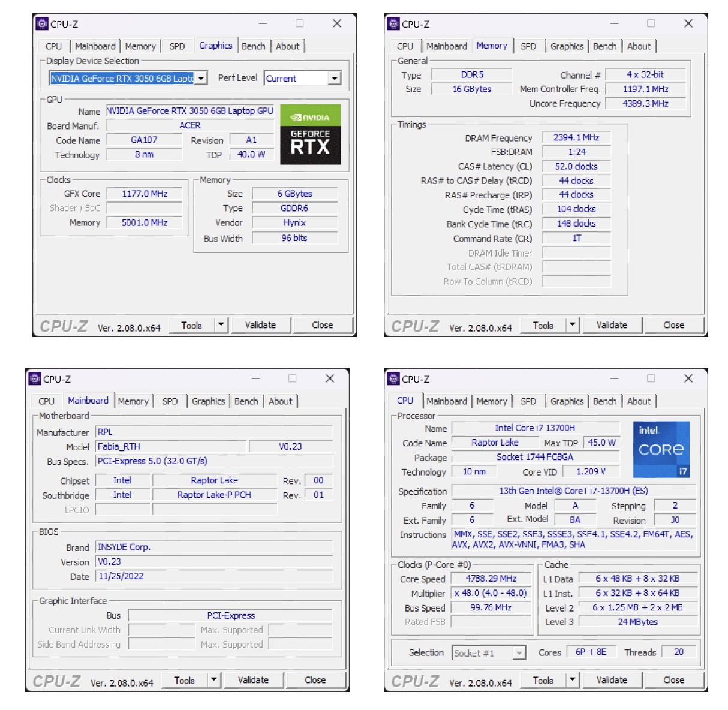Click Validate button in CPU window
The height and width of the screenshot is (710, 728).
point(612,680)
